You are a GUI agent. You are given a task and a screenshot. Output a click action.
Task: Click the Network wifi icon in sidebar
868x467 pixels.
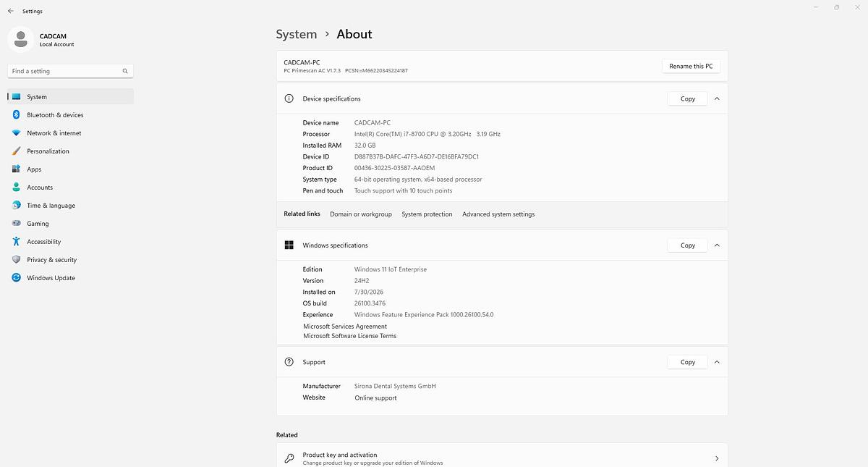16,133
